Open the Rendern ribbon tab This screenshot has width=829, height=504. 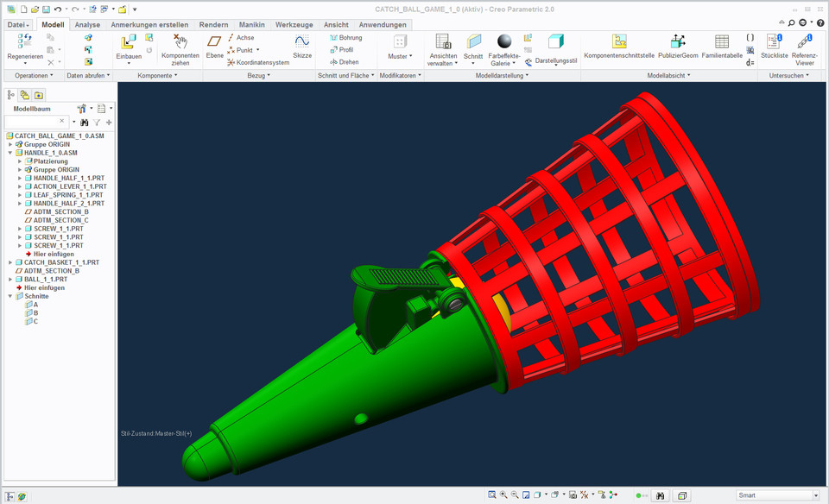coord(213,24)
